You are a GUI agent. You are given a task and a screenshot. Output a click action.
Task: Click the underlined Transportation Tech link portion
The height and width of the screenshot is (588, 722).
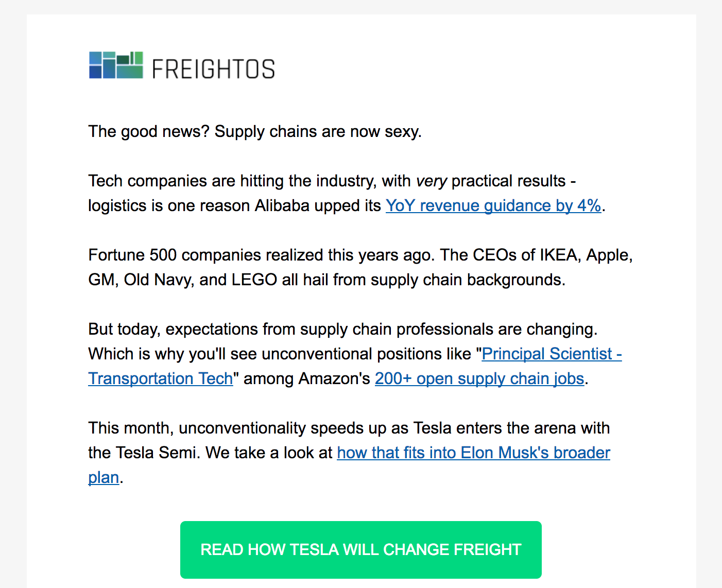click(161, 378)
